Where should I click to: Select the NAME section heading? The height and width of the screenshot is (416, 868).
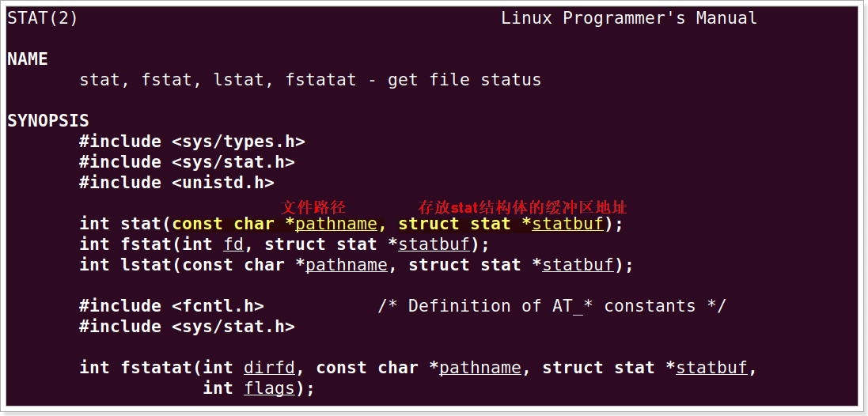tap(28, 59)
